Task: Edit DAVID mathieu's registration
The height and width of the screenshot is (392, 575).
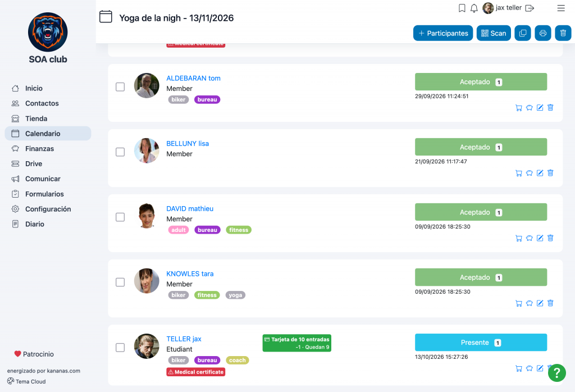Action: pos(540,238)
